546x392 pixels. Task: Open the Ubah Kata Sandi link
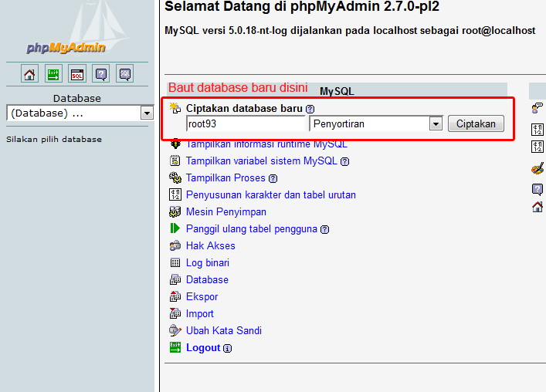click(224, 330)
